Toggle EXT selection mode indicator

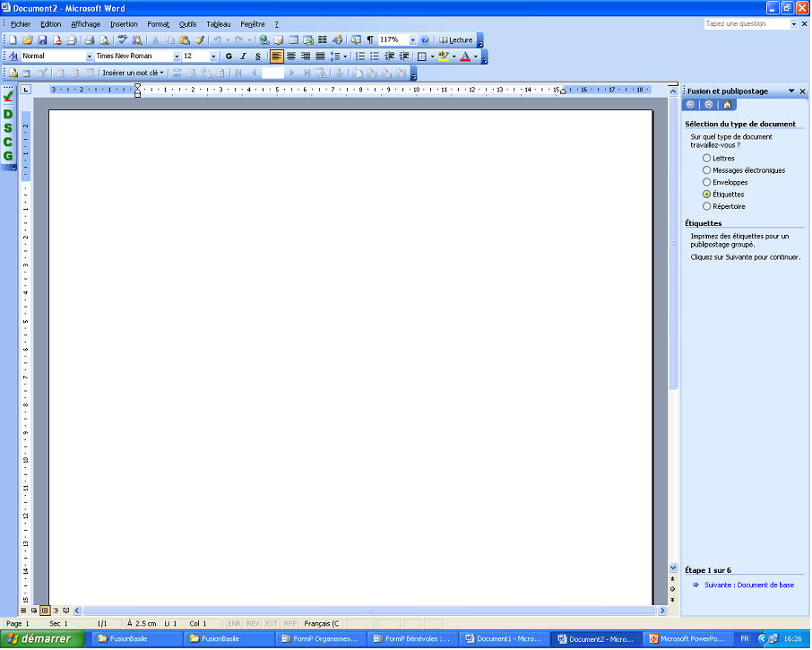click(x=272, y=624)
